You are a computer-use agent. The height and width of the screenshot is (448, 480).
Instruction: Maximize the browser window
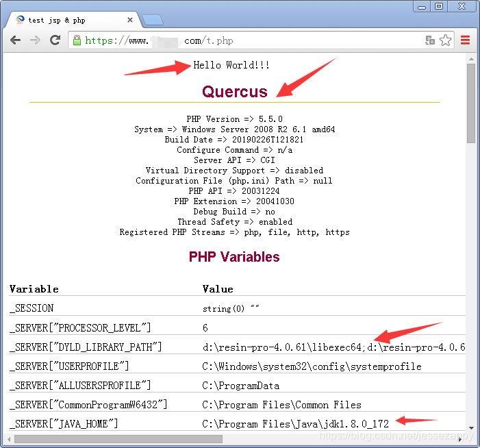coord(439,6)
